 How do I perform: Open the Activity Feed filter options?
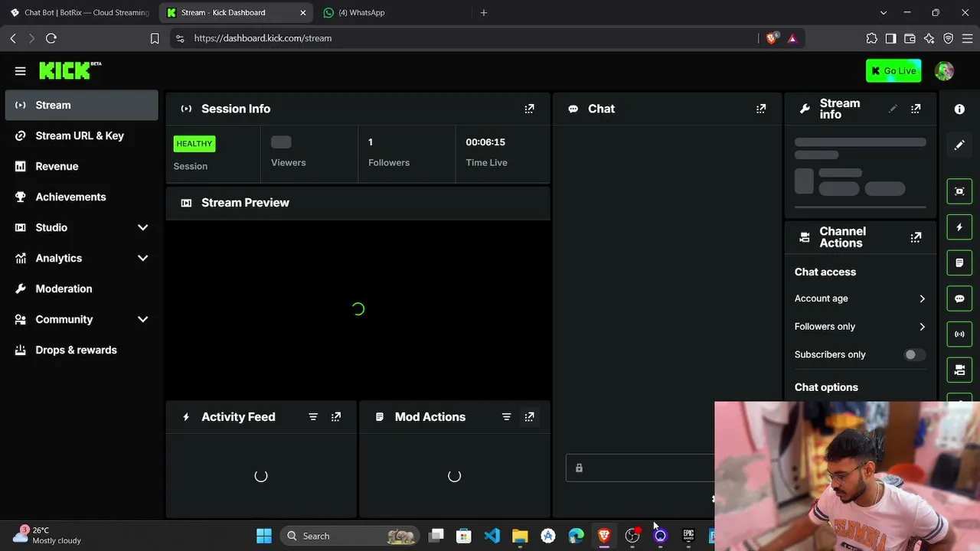point(313,417)
